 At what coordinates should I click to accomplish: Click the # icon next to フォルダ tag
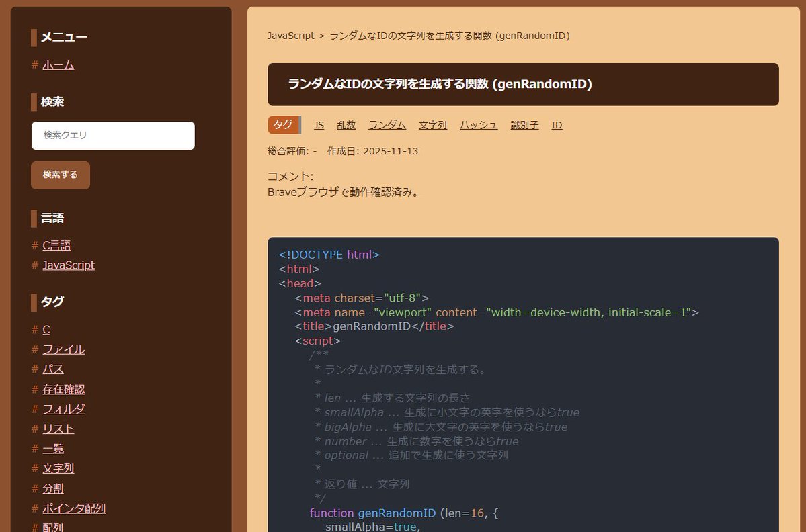(35, 409)
